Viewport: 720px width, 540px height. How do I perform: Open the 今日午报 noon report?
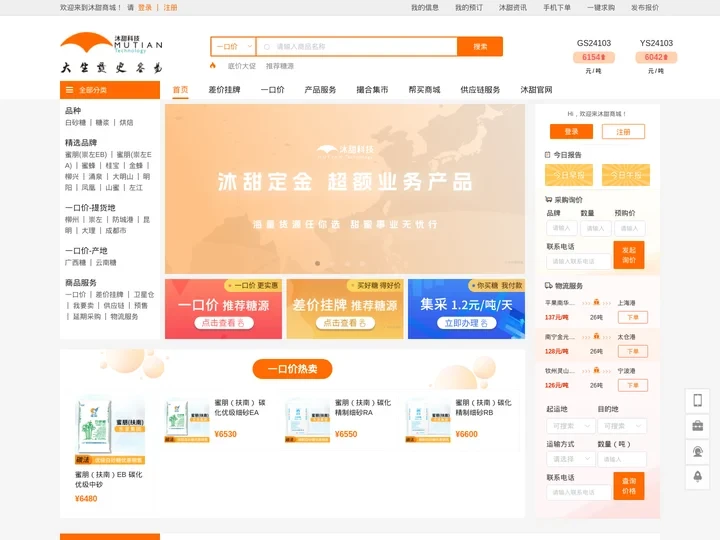pos(626,175)
